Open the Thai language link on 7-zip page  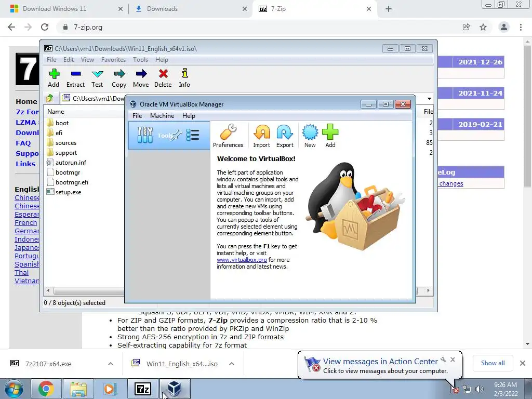click(x=22, y=272)
